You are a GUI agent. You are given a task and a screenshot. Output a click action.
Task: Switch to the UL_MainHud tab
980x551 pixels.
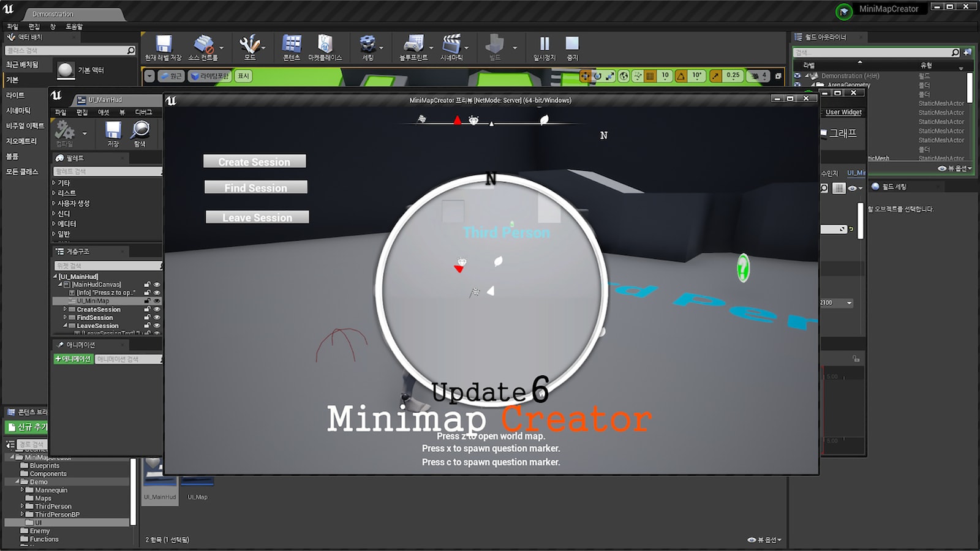(105, 100)
